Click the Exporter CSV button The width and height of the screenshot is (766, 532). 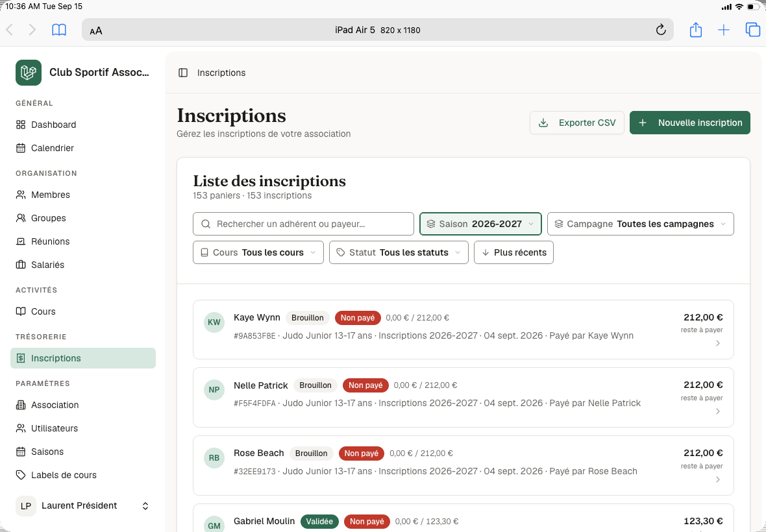pos(577,123)
